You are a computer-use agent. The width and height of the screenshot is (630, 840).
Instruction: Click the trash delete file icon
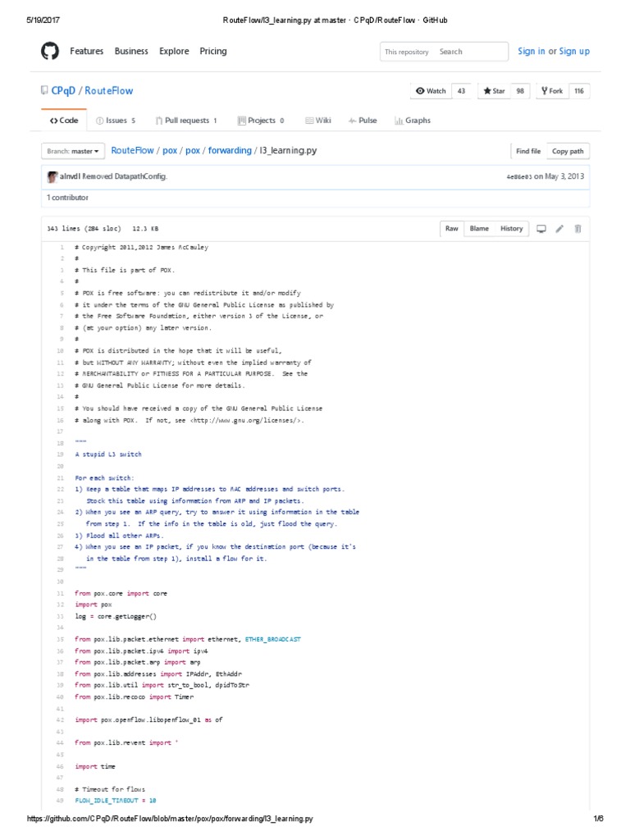pyautogui.click(x=577, y=229)
